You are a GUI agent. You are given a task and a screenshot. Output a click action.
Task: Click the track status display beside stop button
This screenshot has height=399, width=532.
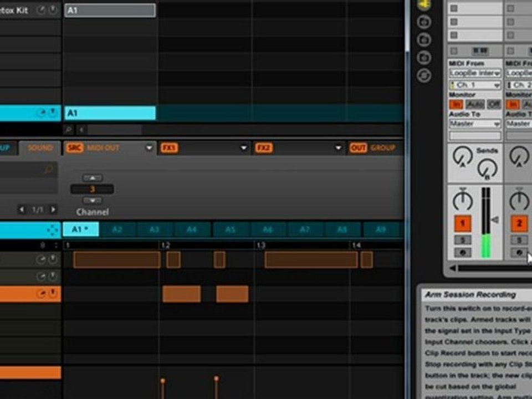480,51
